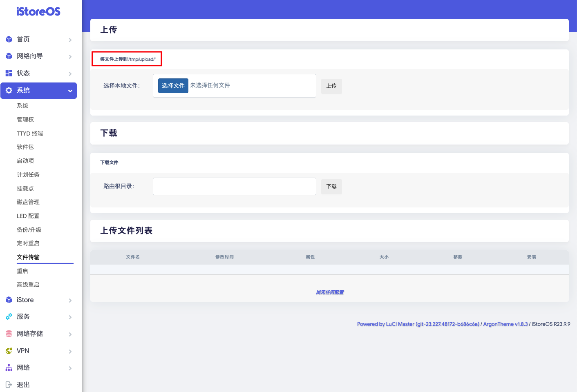The height and width of the screenshot is (392, 577).
Task: Select the iStore cube icon
Action: pyautogui.click(x=9, y=300)
